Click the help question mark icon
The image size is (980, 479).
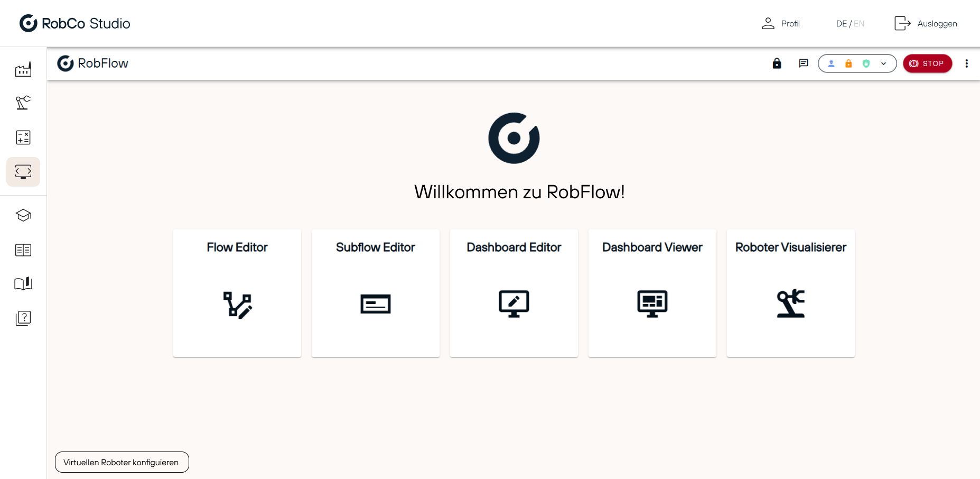coord(23,318)
